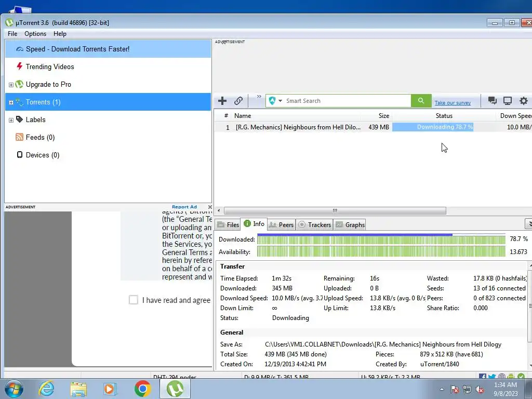Switch to the Graphs tab
This screenshot has width=532, height=399.
coord(350,224)
